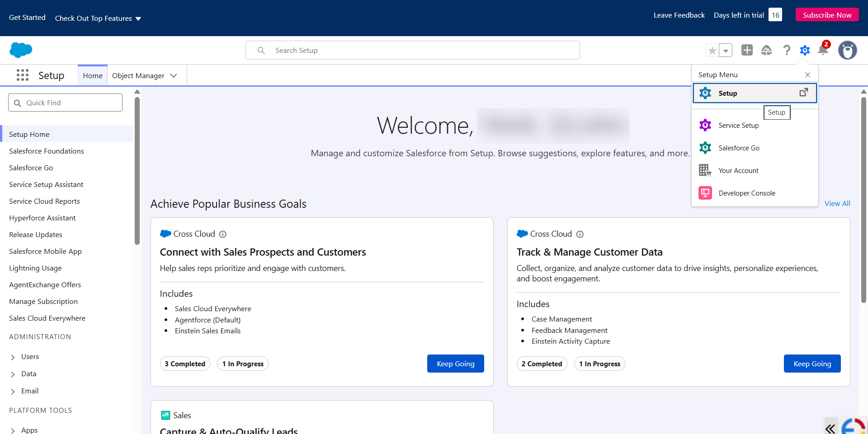Click the Your Account building icon

pyautogui.click(x=705, y=170)
